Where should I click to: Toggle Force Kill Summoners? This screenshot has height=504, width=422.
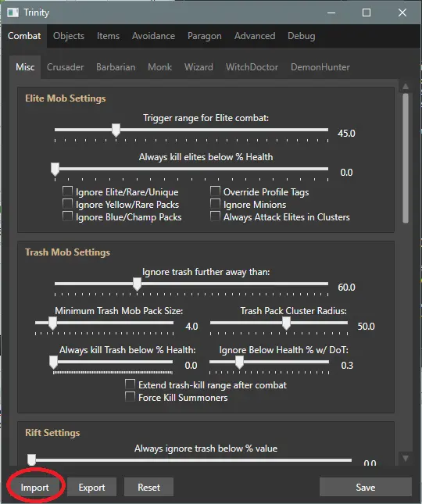[130, 397]
